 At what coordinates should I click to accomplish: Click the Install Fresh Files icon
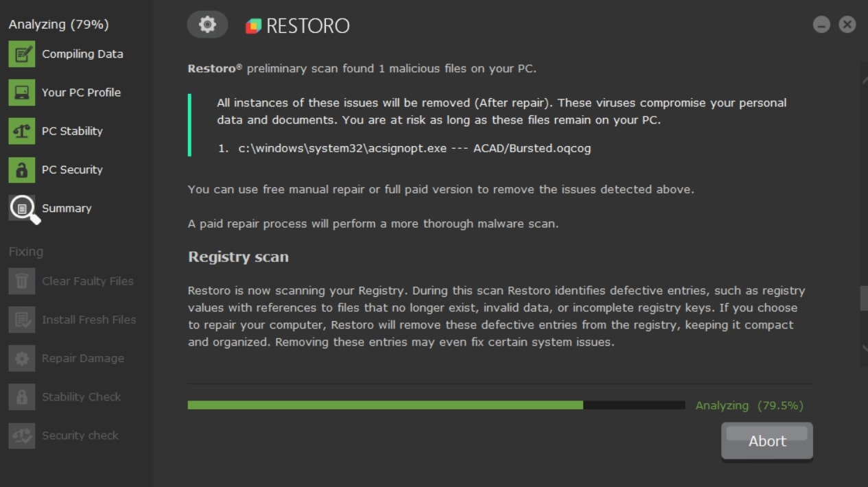click(22, 320)
